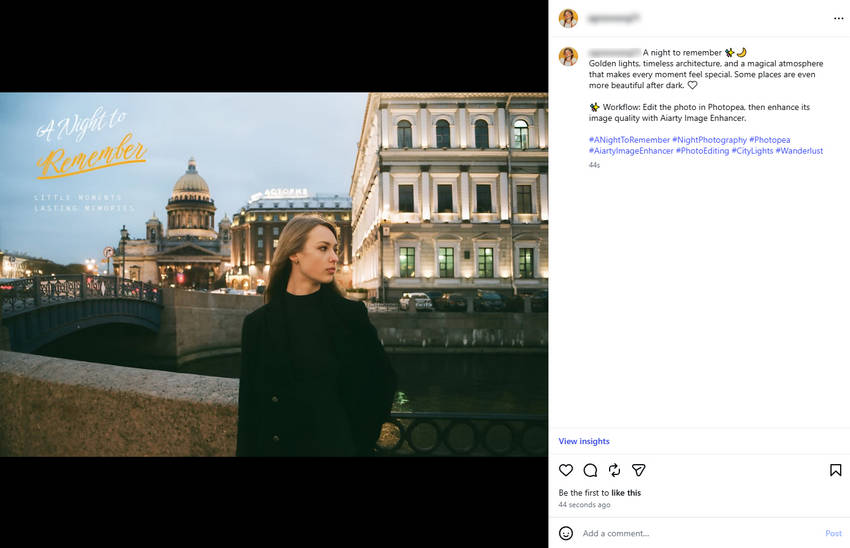Save the post with bookmark icon
Screen dimensions: 850x548
click(835, 470)
